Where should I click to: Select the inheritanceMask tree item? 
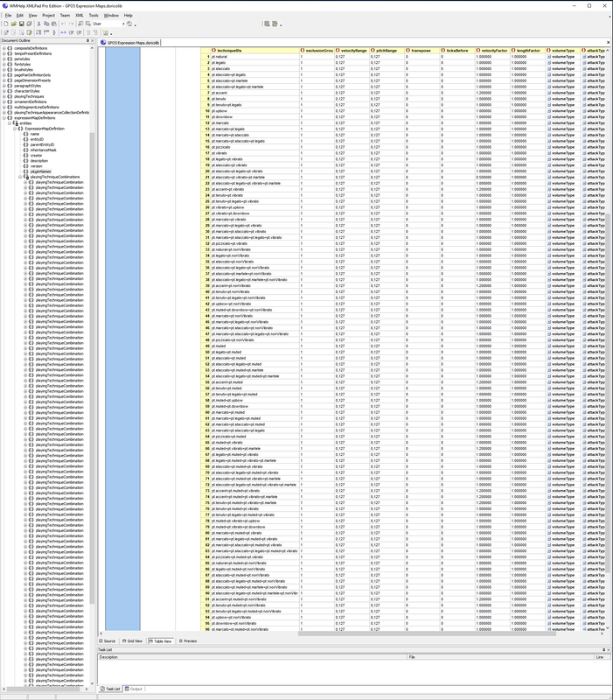(x=43, y=150)
